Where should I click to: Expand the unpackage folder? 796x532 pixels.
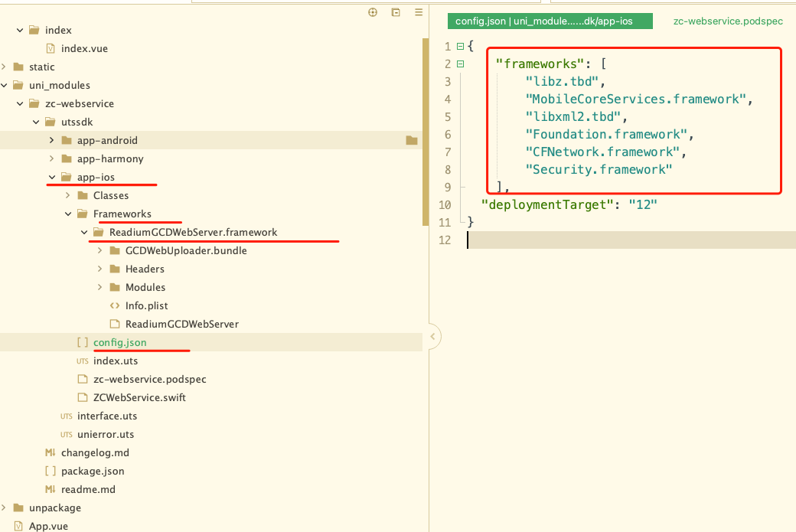5,508
